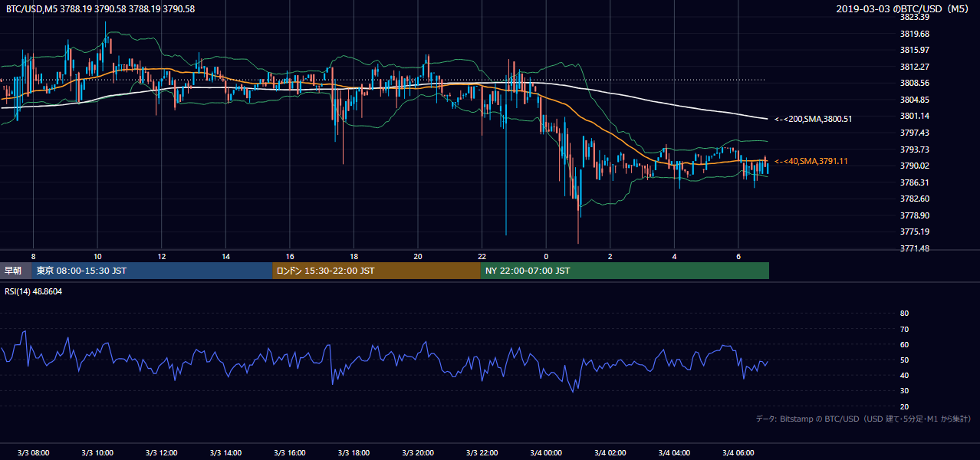Click hour label 4 under price chart
The width and height of the screenshot is (980, 460).
pyautogui.click(x=674, y=255)
